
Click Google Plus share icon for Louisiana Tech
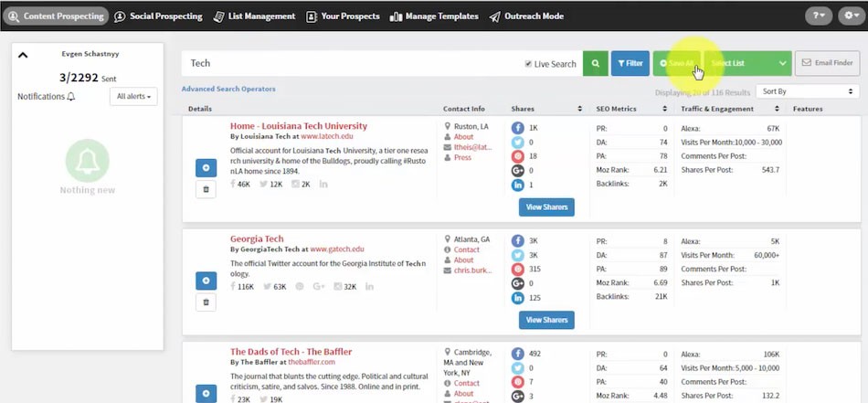click(x=517, y=171)
